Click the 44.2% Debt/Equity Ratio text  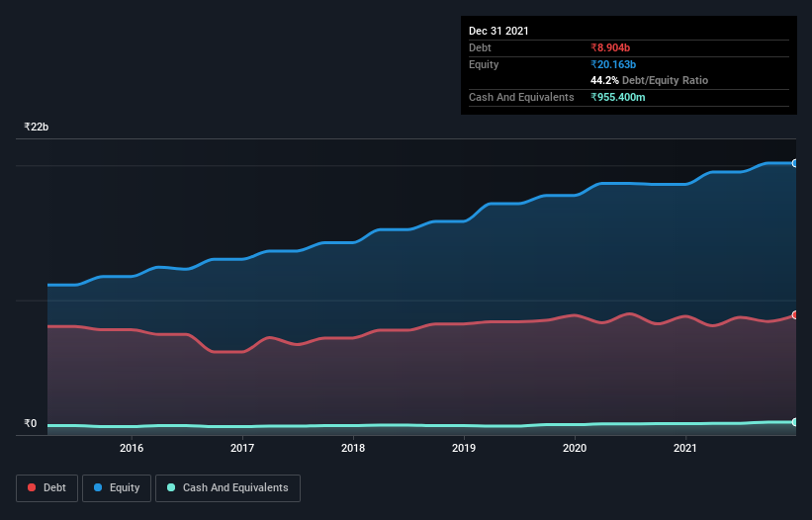pyautogui.click(x=650, y=80)
